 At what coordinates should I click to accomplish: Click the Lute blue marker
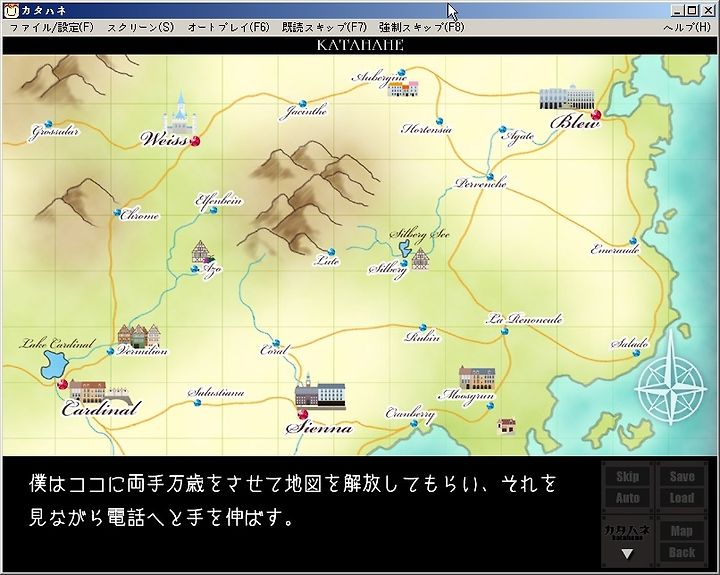click(x=331, y=252)
